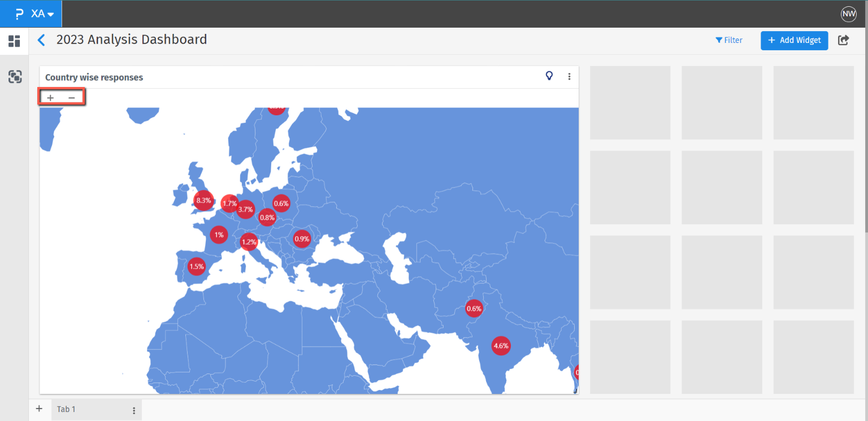
Task: Open the dashboards grid icon in sidebar
Action: [14, 41]
